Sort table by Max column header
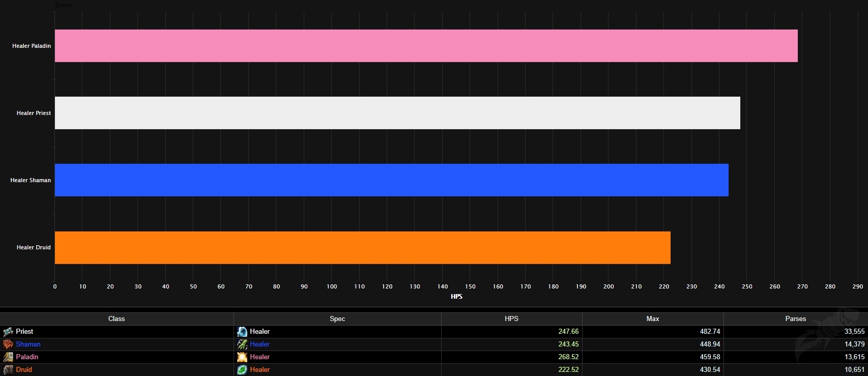This screenshot has height=376, width=868. pos(653,319)
